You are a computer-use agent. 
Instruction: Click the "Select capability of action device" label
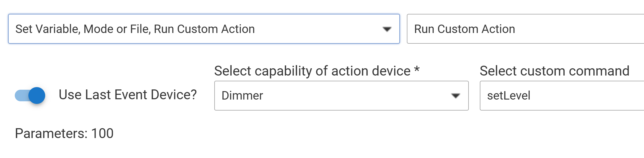pos(312,71)
